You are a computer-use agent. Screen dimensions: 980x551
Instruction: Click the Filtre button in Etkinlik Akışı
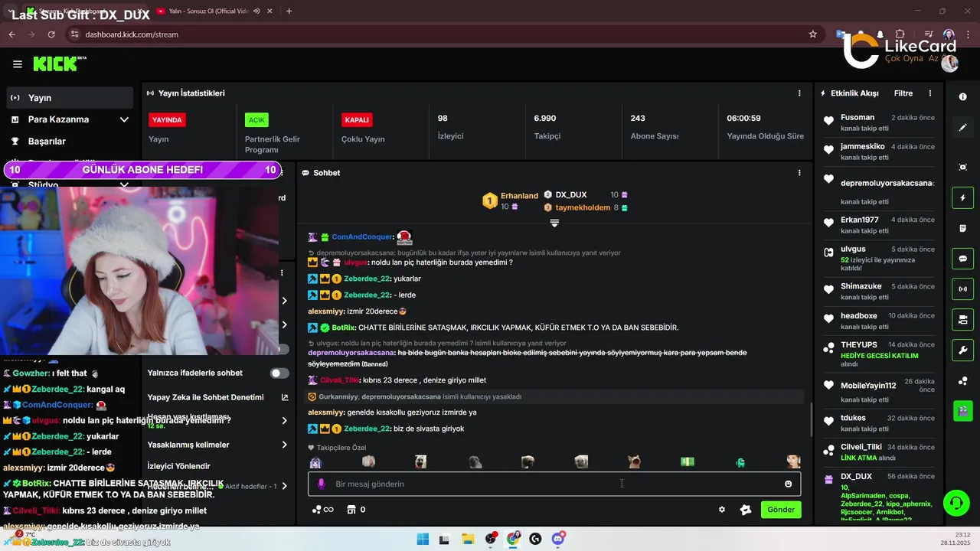tap(903, 93)
